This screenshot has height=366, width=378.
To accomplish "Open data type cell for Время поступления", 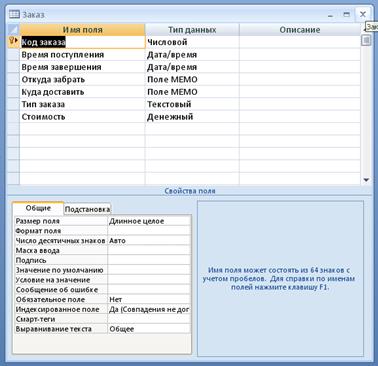I will 192,55.
